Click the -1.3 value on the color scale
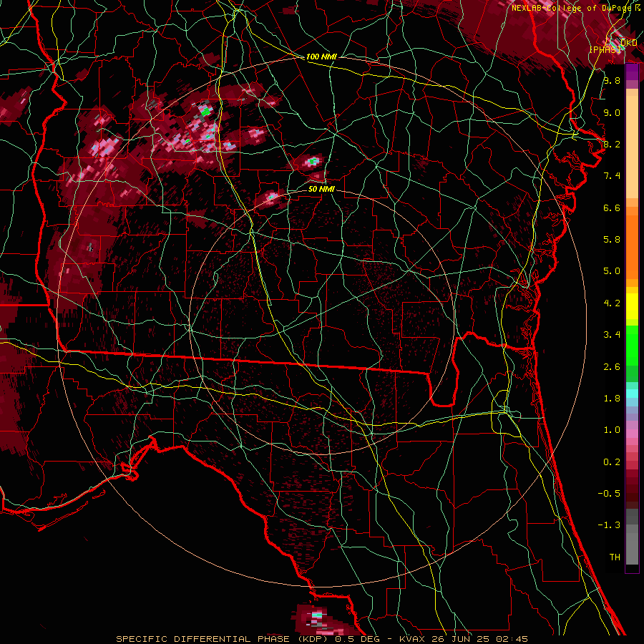Image resolution: width=644 pixels, height=644 pixels. pyautogui.click(x=609, y=525)
